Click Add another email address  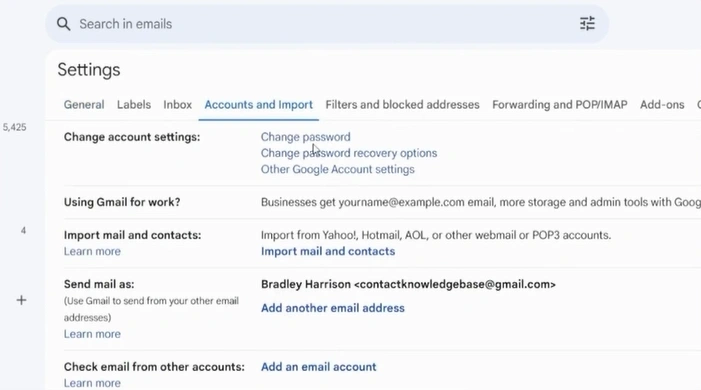(x=333, y=308)
